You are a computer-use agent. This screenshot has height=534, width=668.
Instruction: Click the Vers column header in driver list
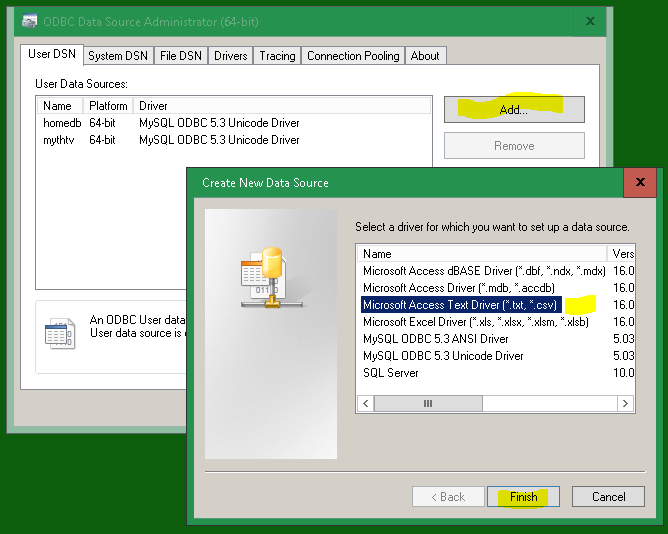[622, 254]
